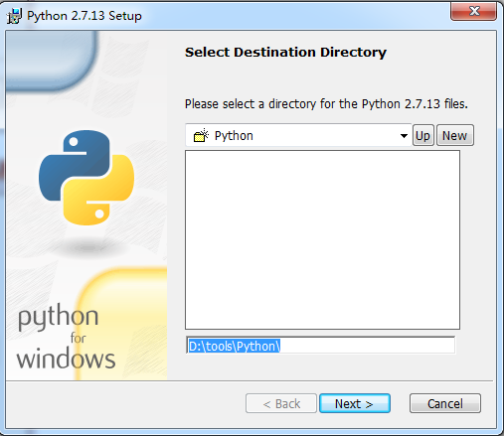Click the 'Python 2.7.13 Setup' title text
This screenshot has height=436, width=504.
pos(84,16)
